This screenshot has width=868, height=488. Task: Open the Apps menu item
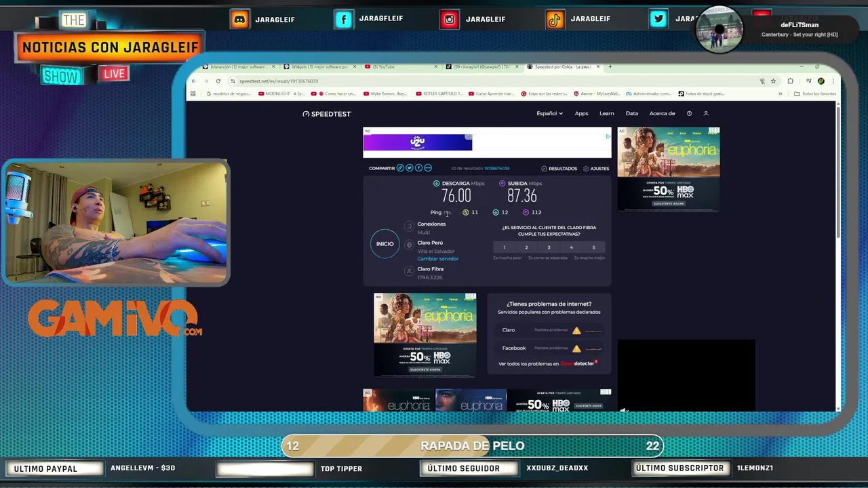tap(581, 114)
